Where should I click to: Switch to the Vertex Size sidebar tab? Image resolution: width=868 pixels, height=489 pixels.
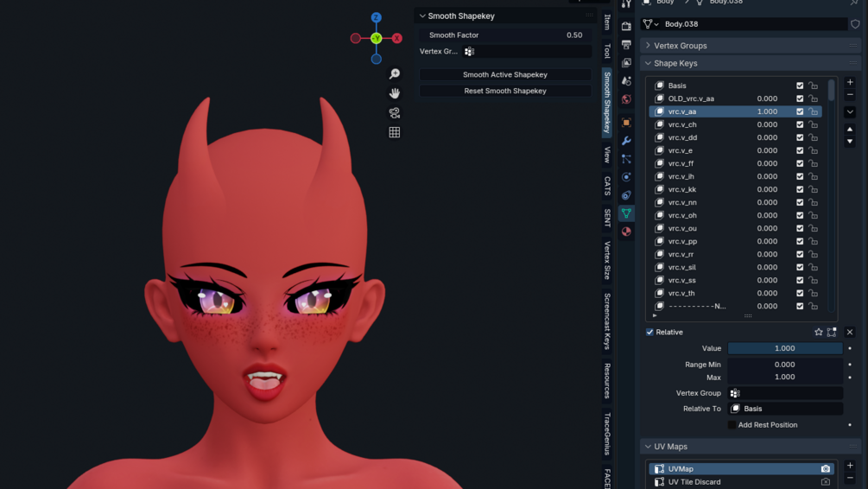(607, 260)
